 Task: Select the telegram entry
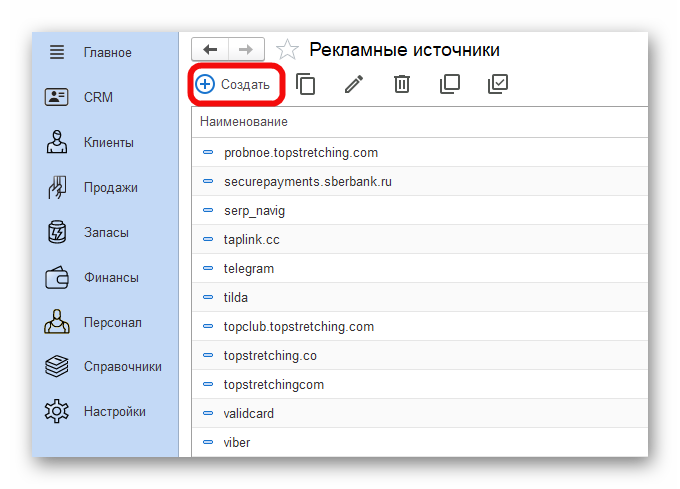click(x=420, y=268)
